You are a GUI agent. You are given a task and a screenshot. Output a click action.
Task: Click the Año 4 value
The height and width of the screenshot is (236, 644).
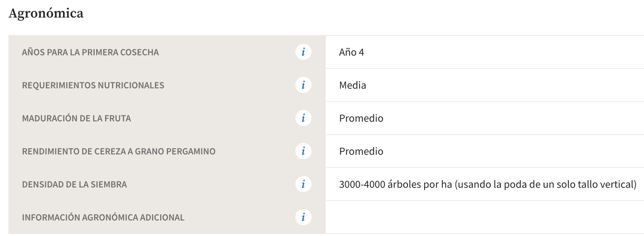352,52
